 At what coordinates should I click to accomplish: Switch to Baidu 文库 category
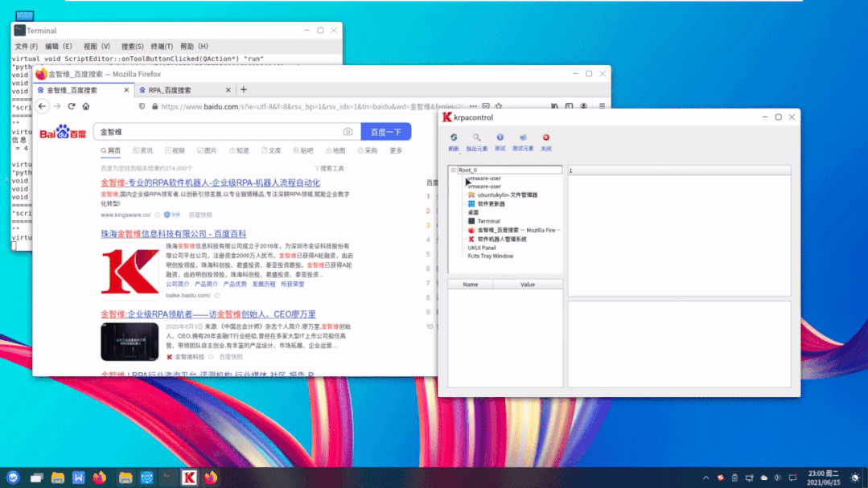271,150
